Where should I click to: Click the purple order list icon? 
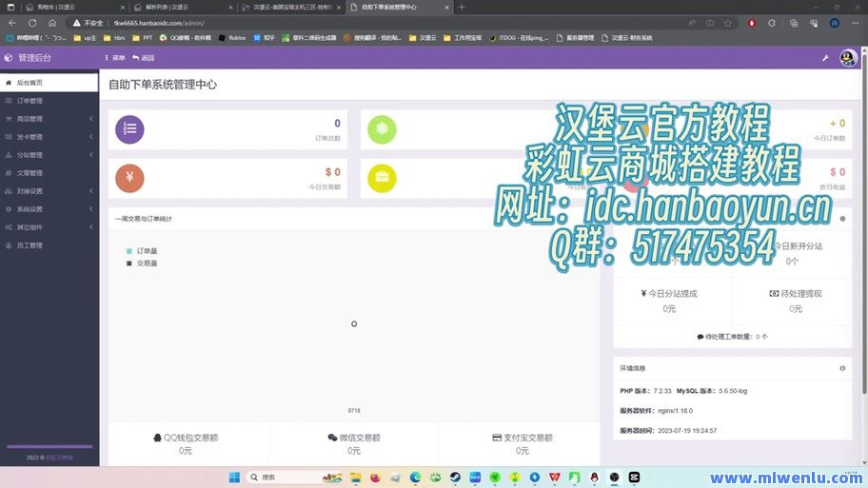tap(130, 129)
